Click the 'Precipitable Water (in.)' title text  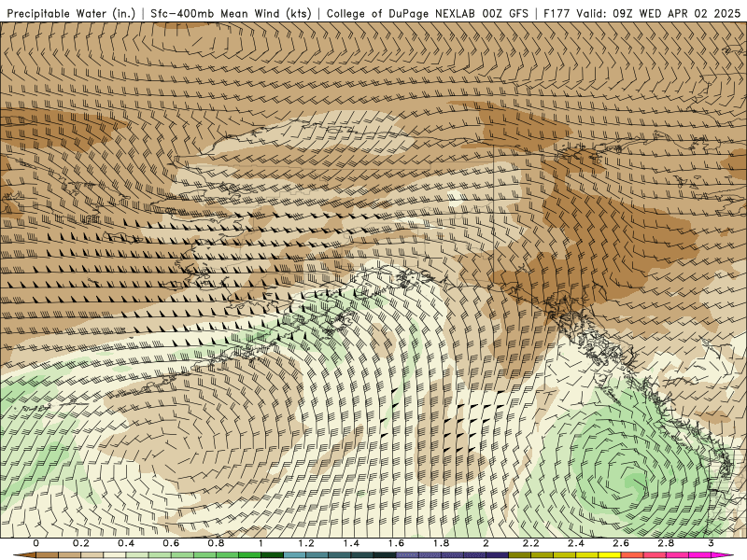[x=71, y=13]
